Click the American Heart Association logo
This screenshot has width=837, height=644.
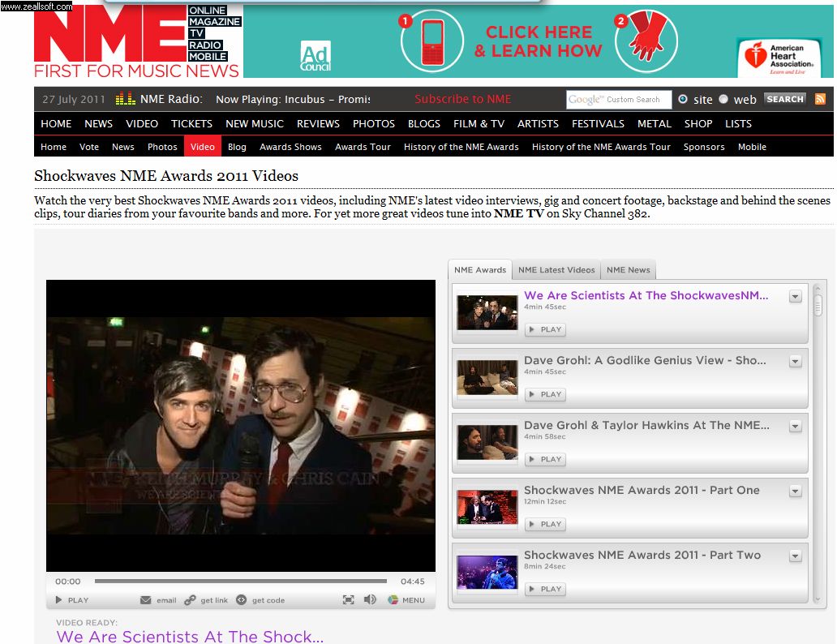point(779,58)
